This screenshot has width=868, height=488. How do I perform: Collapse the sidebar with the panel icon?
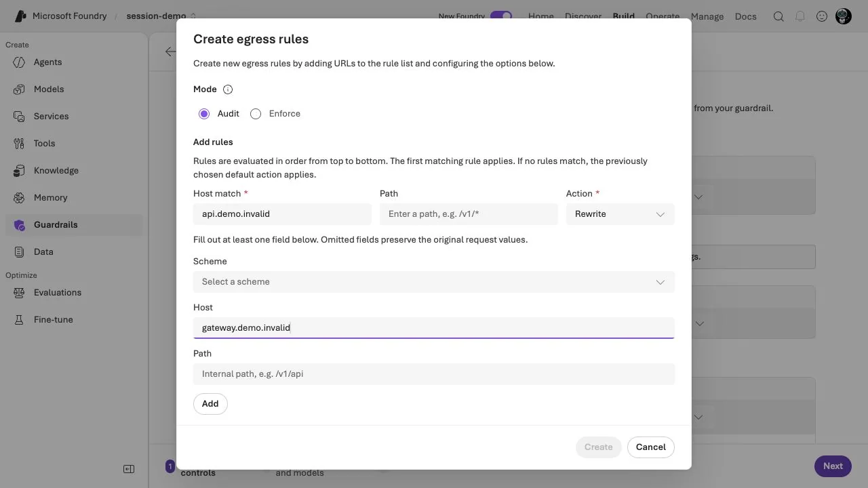(x=129, y=469)
